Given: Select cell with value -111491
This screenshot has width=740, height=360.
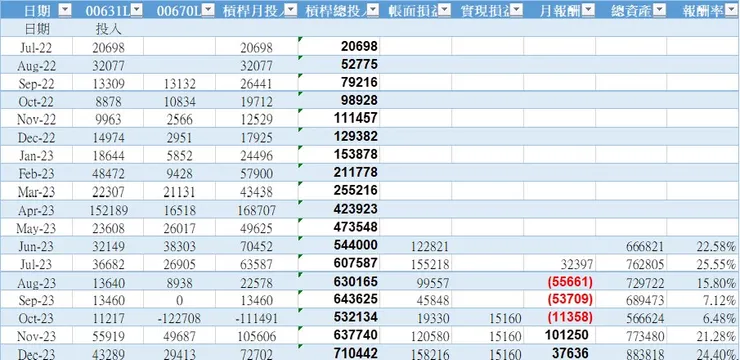Looking at the screenshot, I should (257, 318).
